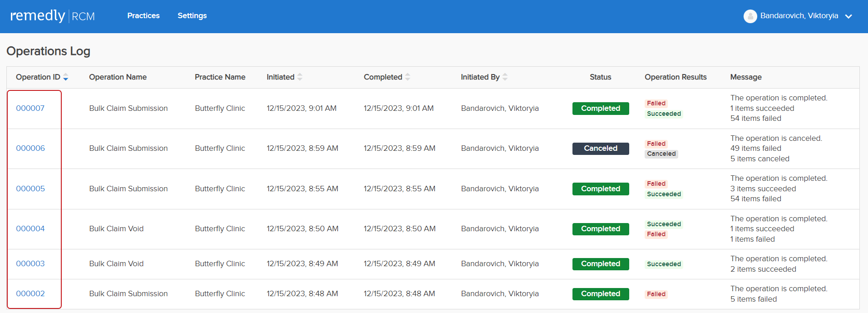Click message '5 items failed'
The height and width of the screenshot is (313, 868).
pyautogui.click(x=754, y=299)
